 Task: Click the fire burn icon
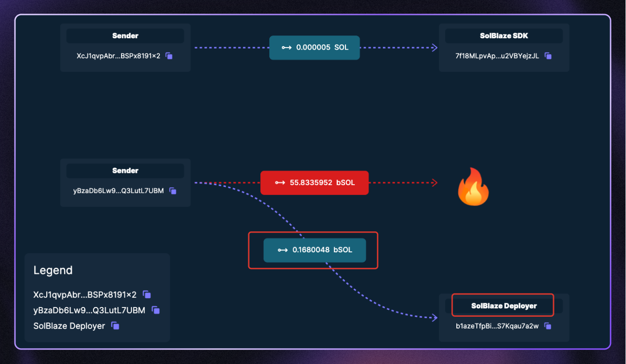tap(473, 186)
